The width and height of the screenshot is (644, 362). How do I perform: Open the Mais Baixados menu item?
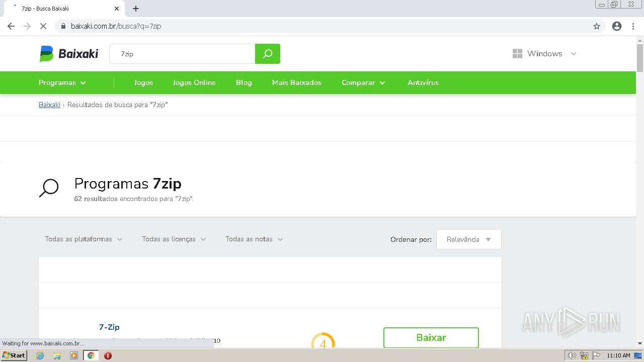coord(297,82)
